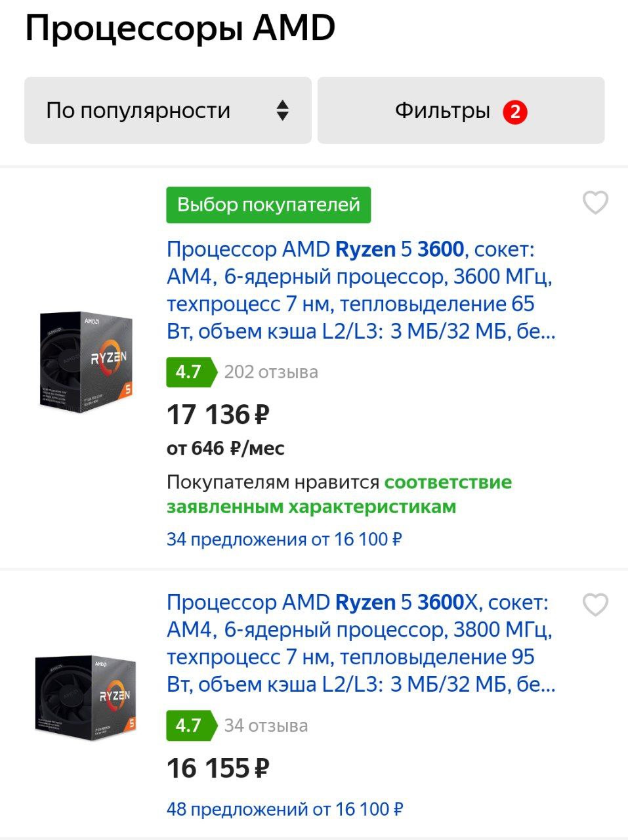Click the Ryzen 5 3600 box thumbnail
This screenshot has width=628, height=840.
pyautogui.click(x=87, y=362)
